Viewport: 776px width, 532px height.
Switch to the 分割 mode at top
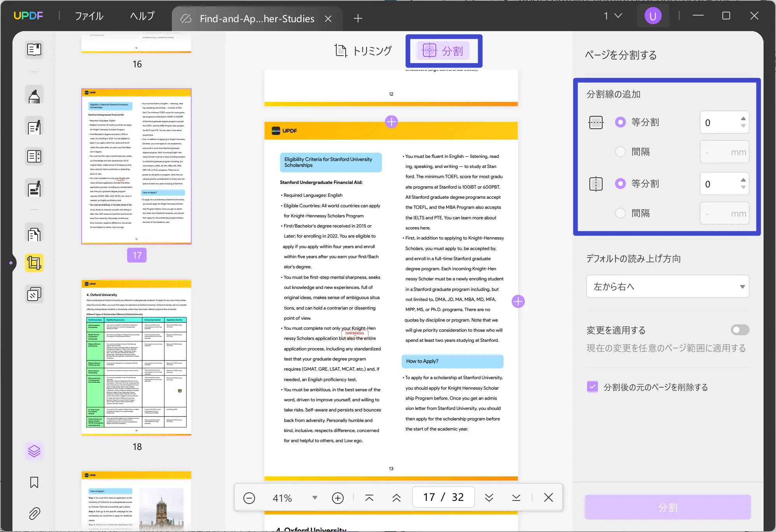click(x=443, y=51)
